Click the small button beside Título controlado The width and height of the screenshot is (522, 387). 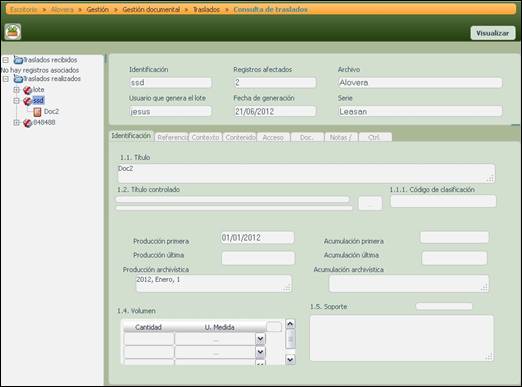(x=370, y=203)
